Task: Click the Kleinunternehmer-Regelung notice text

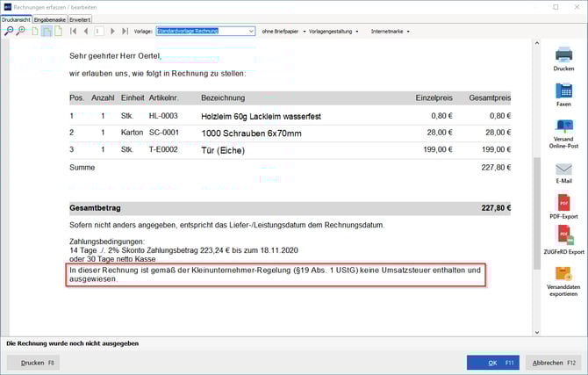Action: point(275,274)
